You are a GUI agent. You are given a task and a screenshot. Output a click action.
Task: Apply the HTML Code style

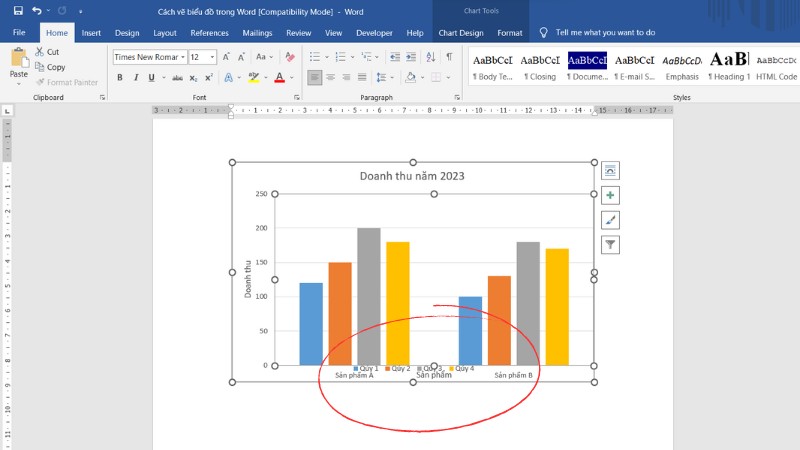[776, 67]
